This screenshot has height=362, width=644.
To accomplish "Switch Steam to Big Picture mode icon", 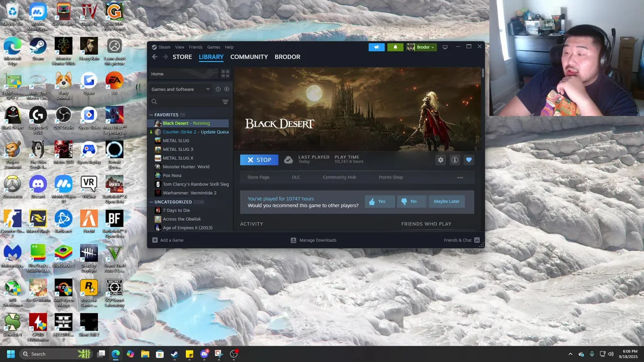I will (445, 47).
